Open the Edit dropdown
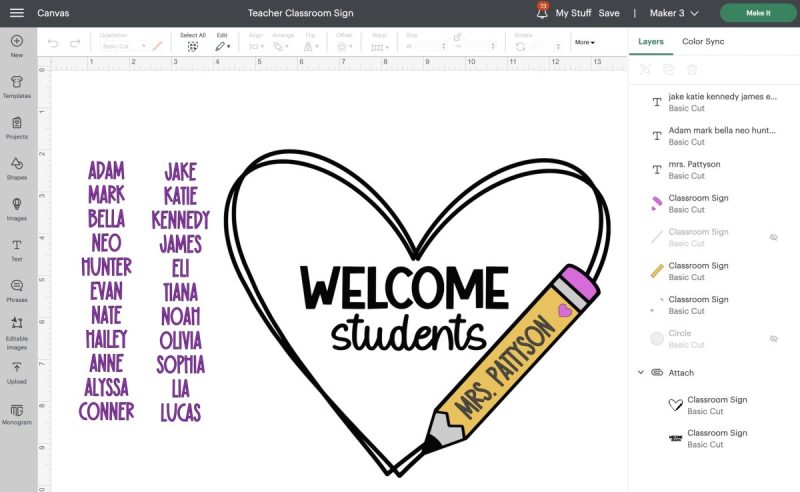This screenshot has width=800, height=492. coord(222,46)
